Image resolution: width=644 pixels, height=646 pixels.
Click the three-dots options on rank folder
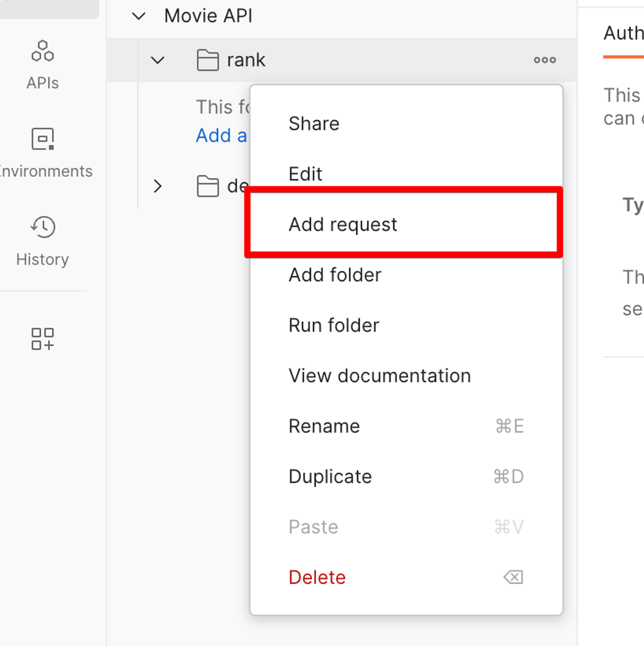tap(545, 60)
